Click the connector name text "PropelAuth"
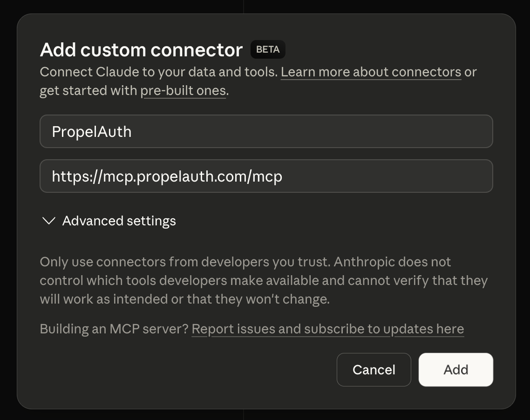The image size is (530, 420). [92, 131]
